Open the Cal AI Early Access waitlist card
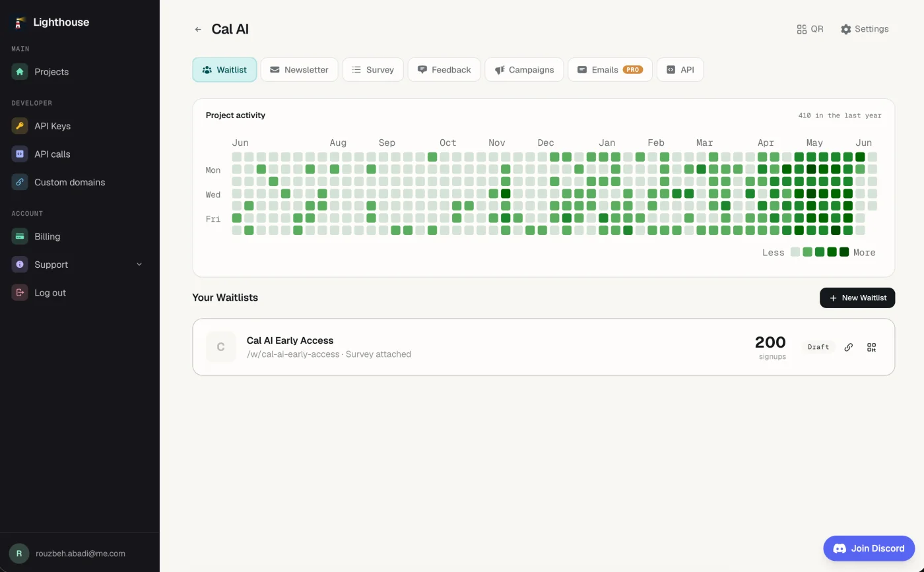This screenshot has width=924, height=572. point(543,347)
